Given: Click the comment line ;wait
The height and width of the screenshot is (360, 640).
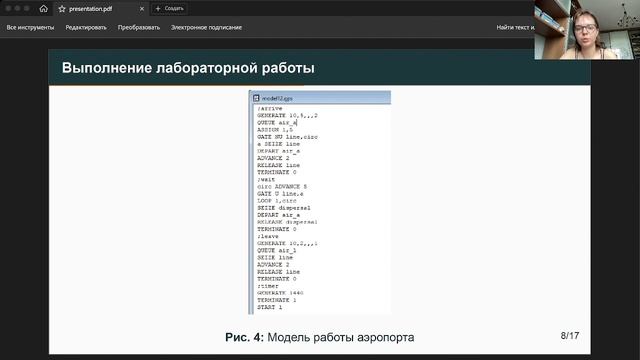Looking at the screenshot, I should (x=266, y=180).
